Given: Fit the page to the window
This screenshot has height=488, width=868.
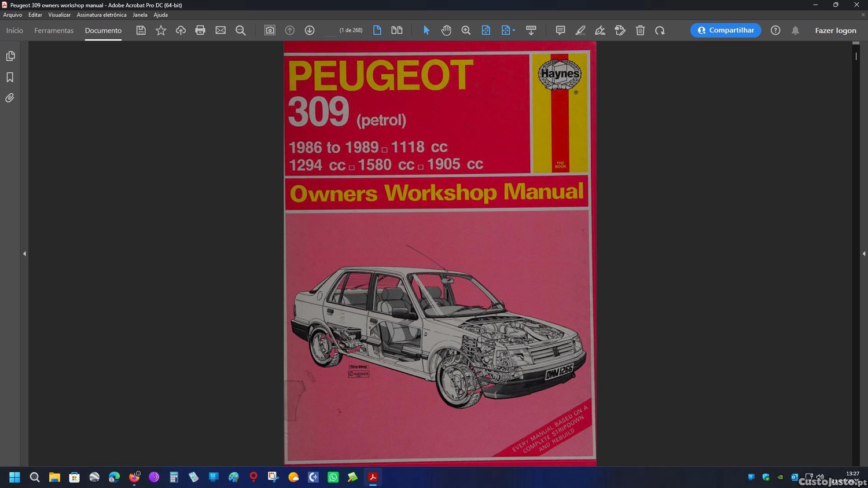Looking at the screenshot, I should pos(486,30).
